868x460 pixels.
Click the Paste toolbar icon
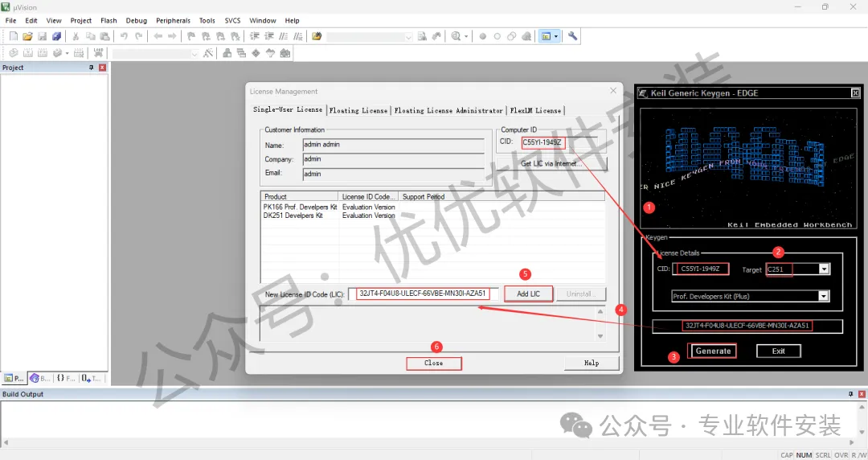tap(104, 36)
